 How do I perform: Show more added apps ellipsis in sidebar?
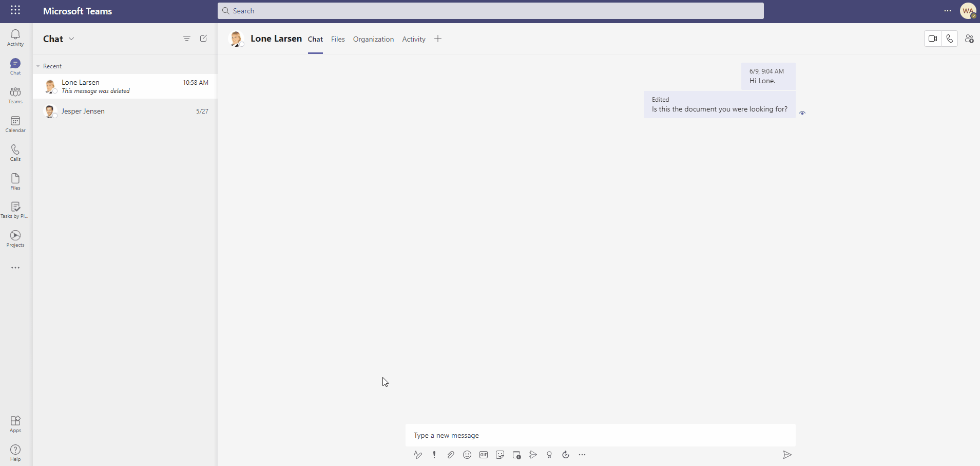click(15, 268)
